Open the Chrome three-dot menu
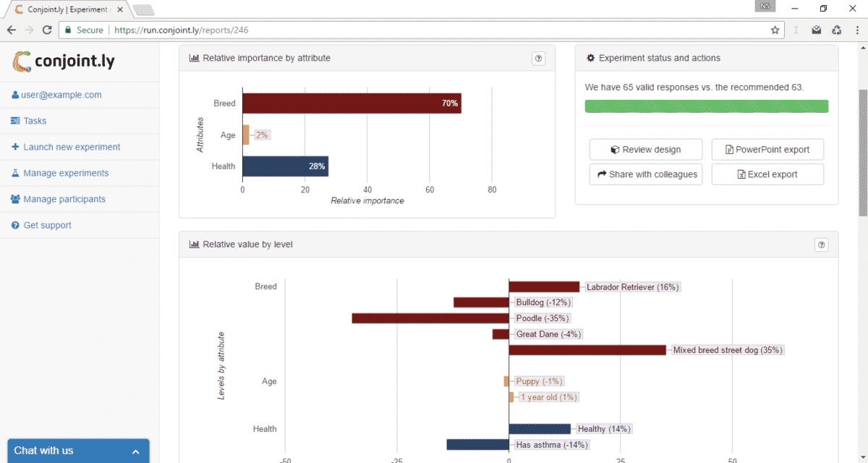 (x=856, y=30)
